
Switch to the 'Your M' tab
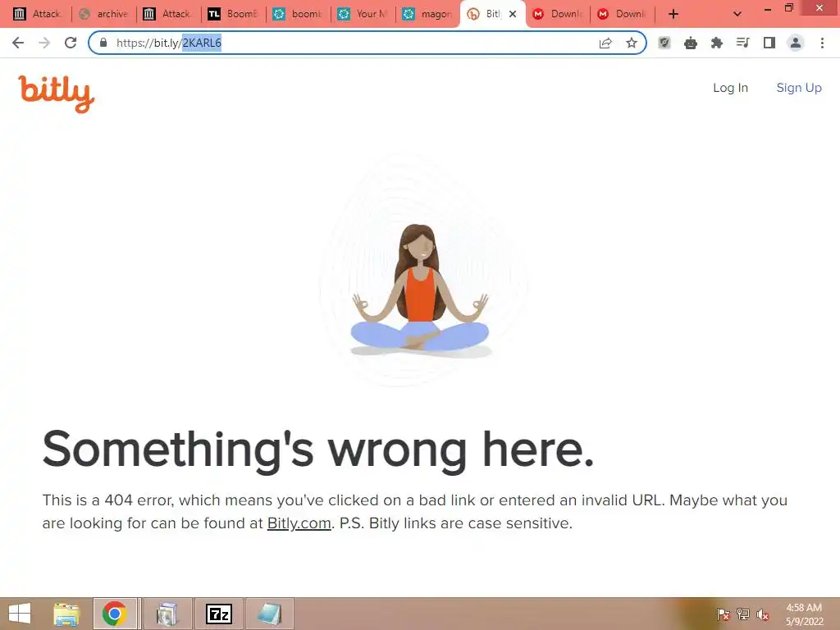click(363, 14)
